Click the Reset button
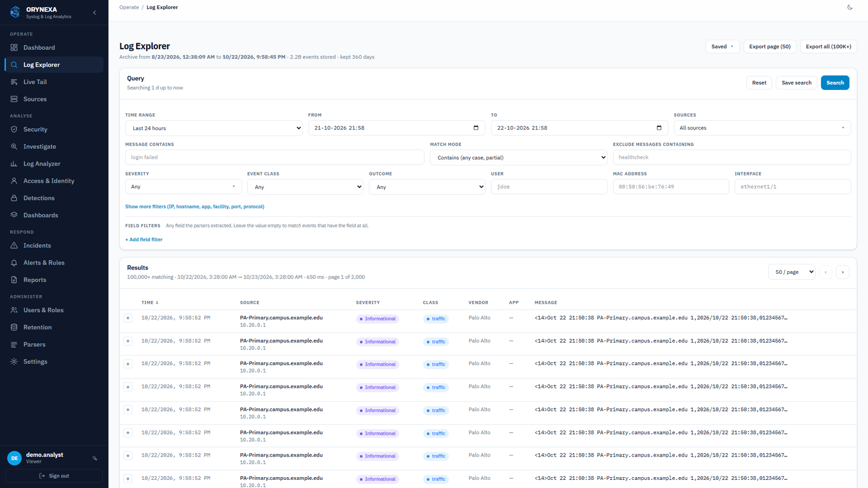 [759, 83]
